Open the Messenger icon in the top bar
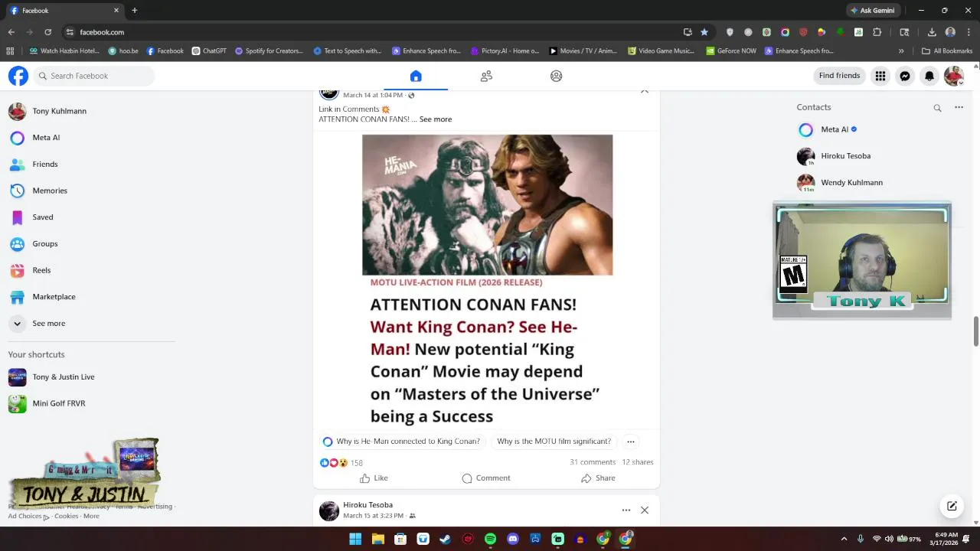980x551 pixels. (x=905, y=76)
